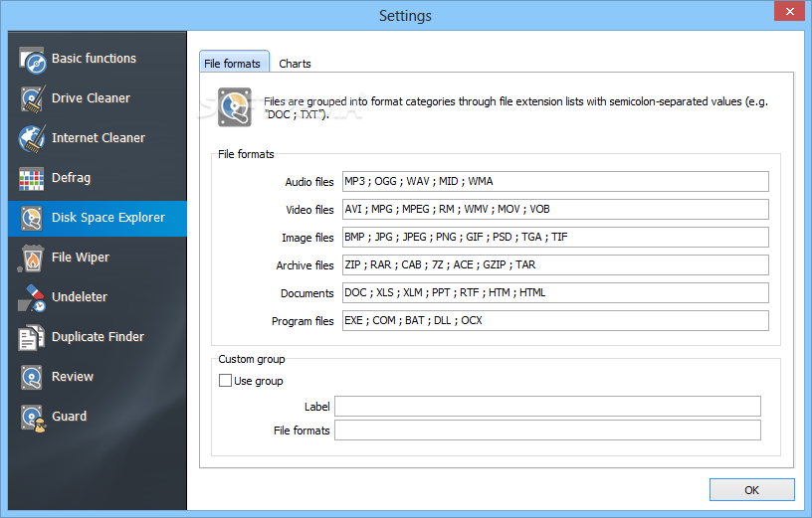Select the Defrag label in sidebar
Image resolution: width=812 pixels, height=518 pixels.
click(71, 178)
